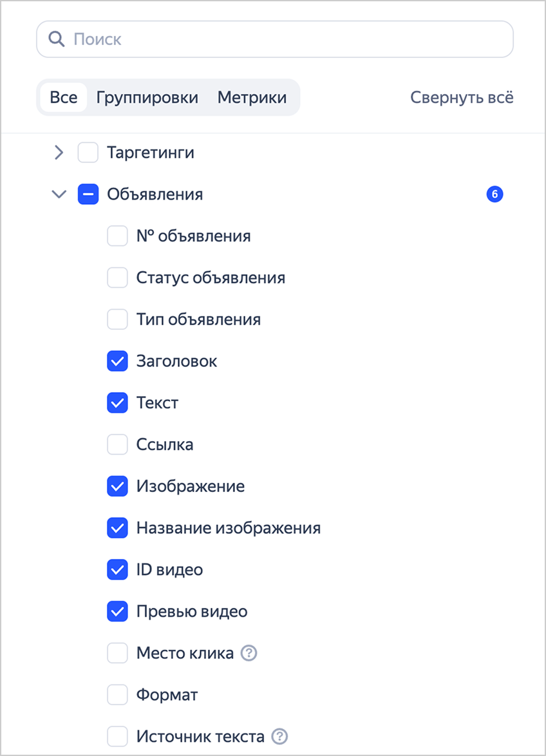Enable the Ссылка checkbox
This screenshot has height=756, width=546.
tap(117, 444)
